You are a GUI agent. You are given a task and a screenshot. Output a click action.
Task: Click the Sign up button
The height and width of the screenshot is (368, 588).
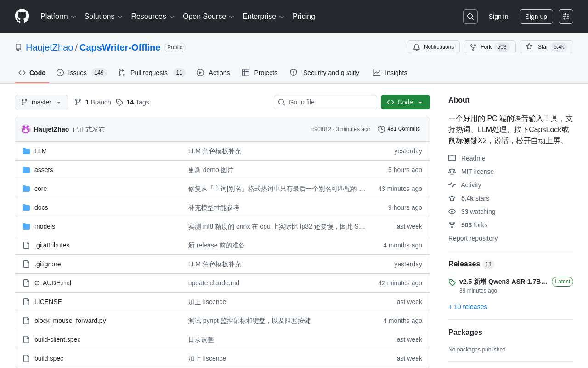536,17
